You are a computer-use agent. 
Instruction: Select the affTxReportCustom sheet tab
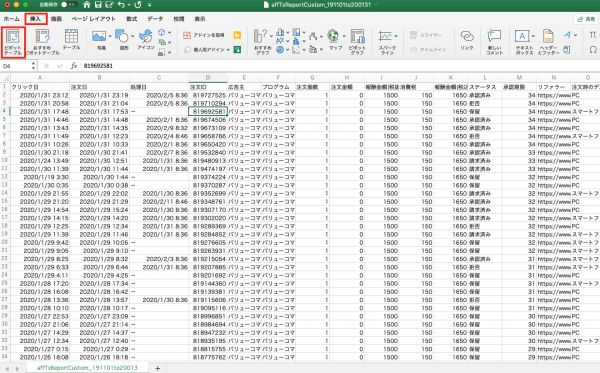pyautogui.click(x=87, y=368)
